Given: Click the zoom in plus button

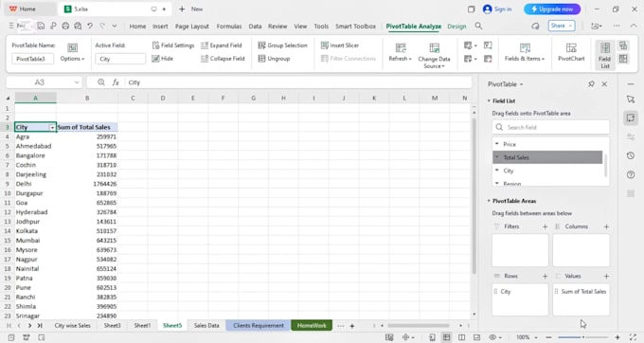Looking at the screenshot, I should 617,337.
